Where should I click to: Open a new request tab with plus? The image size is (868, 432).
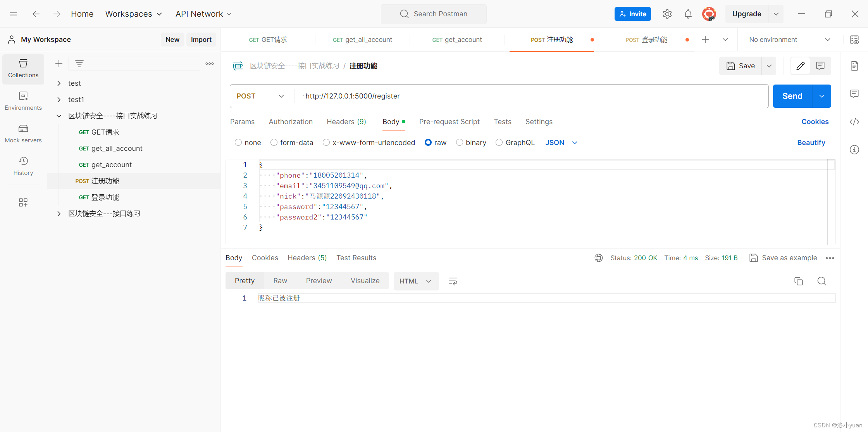pos(706,40)
